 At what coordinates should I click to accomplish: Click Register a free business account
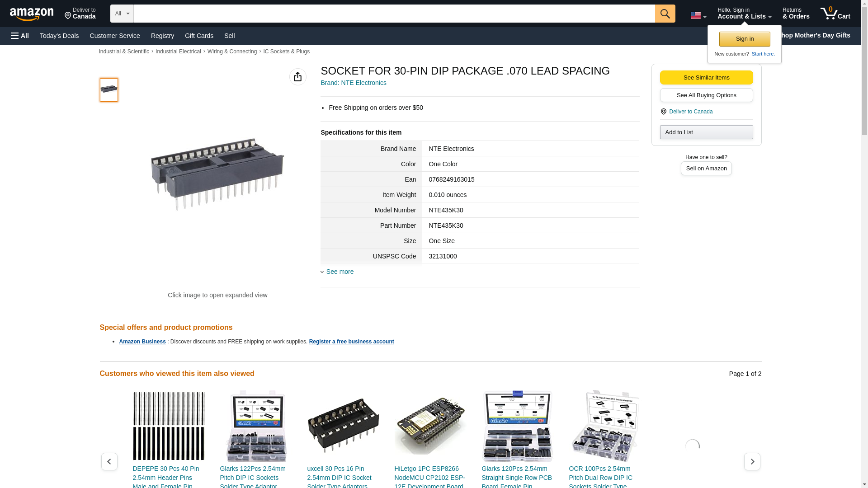click(351, 342)
